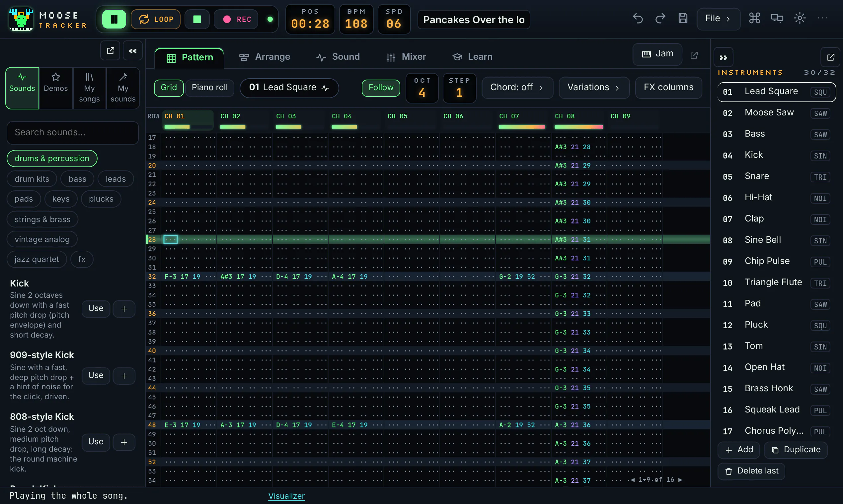Click Duplicate instrument button
Screen dimensions: 843x504
pos(796,450)
